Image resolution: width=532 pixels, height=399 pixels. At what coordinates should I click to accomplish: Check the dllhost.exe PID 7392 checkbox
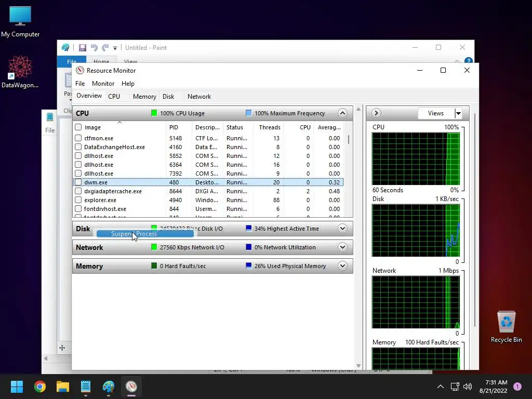point(78,174)
